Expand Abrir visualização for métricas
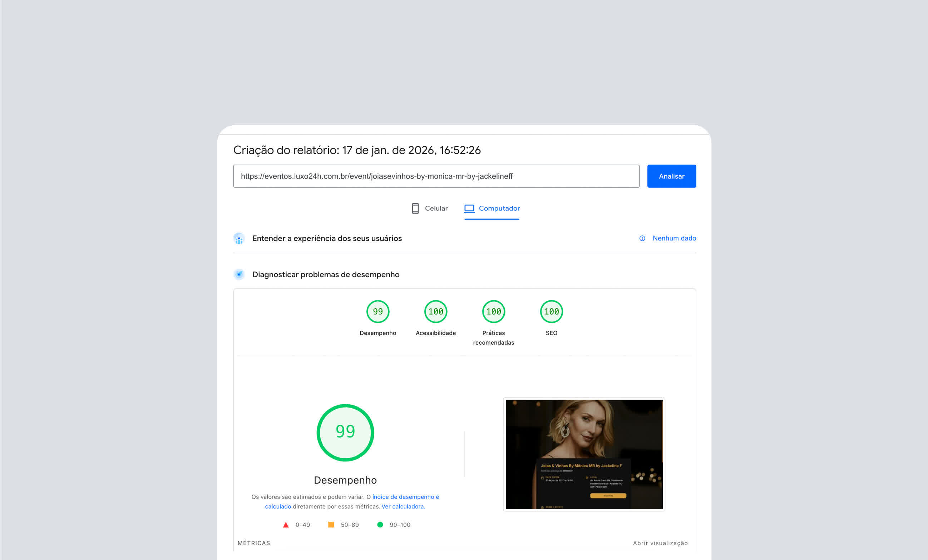This screenshot has height=560, width=928. [x=660, y=543]
